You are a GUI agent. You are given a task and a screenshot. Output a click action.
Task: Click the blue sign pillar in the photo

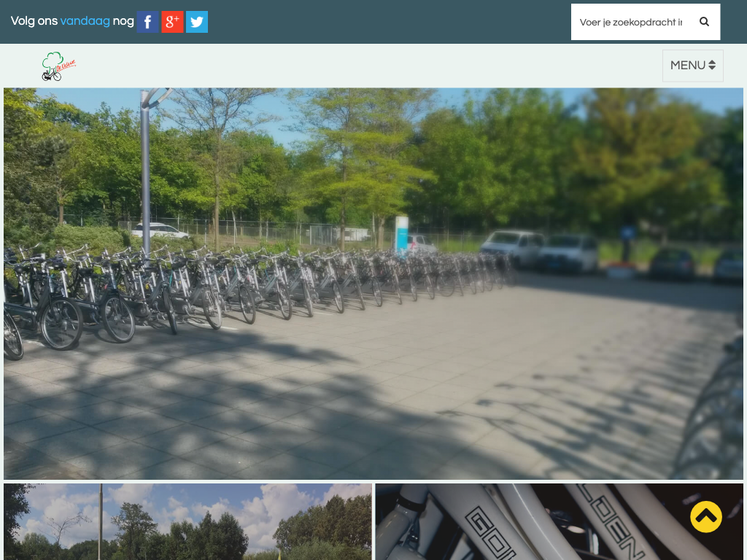coord(402,233)
